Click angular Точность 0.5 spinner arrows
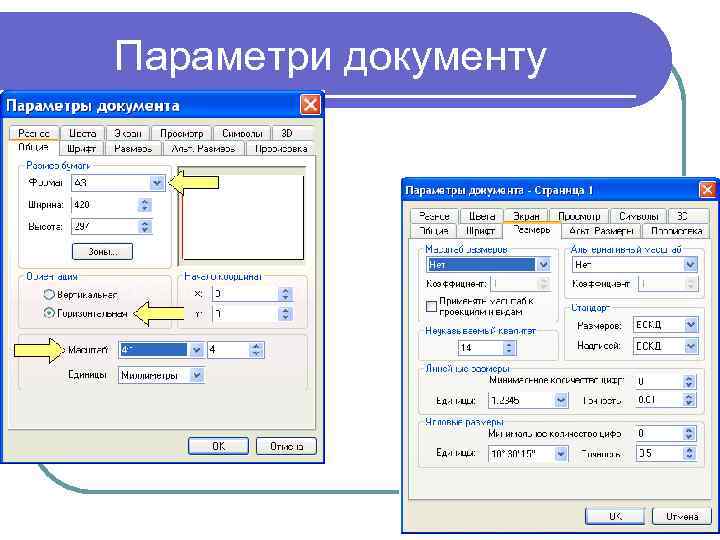This screenshot has width=720, height=540. coord(688,453)
